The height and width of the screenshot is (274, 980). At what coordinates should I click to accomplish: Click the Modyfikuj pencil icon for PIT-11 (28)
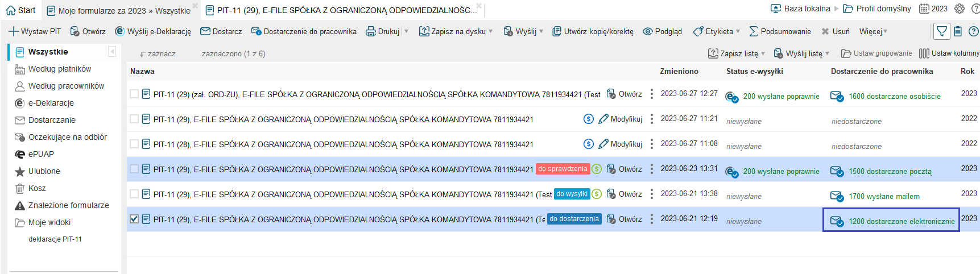pos(603,144)
